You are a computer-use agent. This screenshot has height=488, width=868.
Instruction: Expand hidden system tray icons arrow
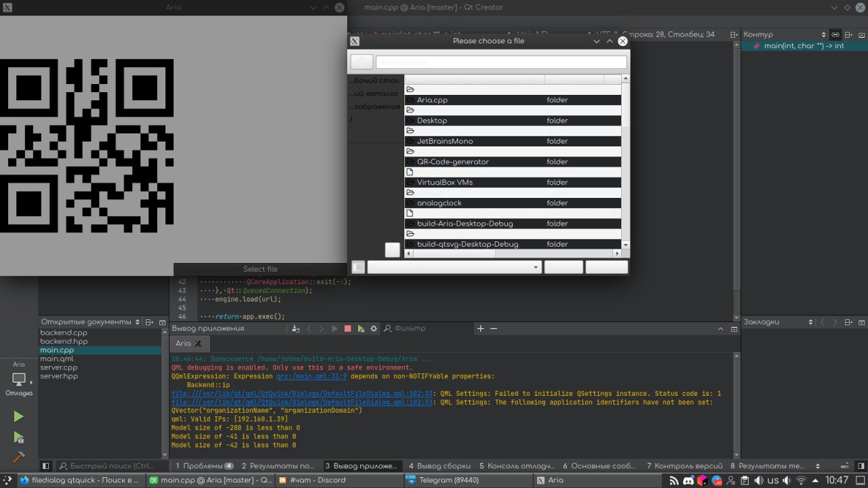(x=816, y=480)
